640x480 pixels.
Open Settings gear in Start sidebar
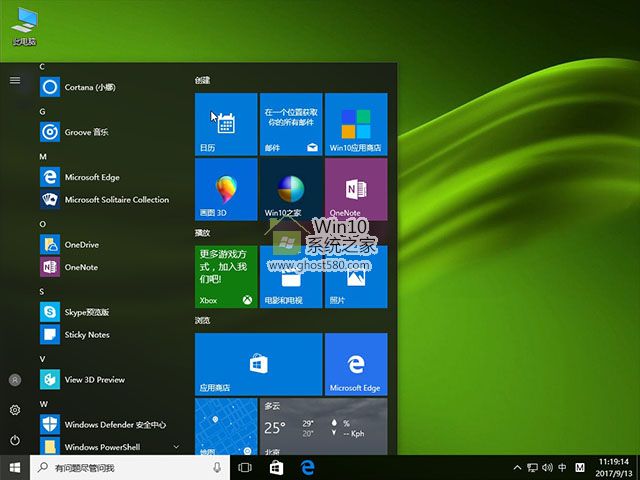[x=15, y=410]
